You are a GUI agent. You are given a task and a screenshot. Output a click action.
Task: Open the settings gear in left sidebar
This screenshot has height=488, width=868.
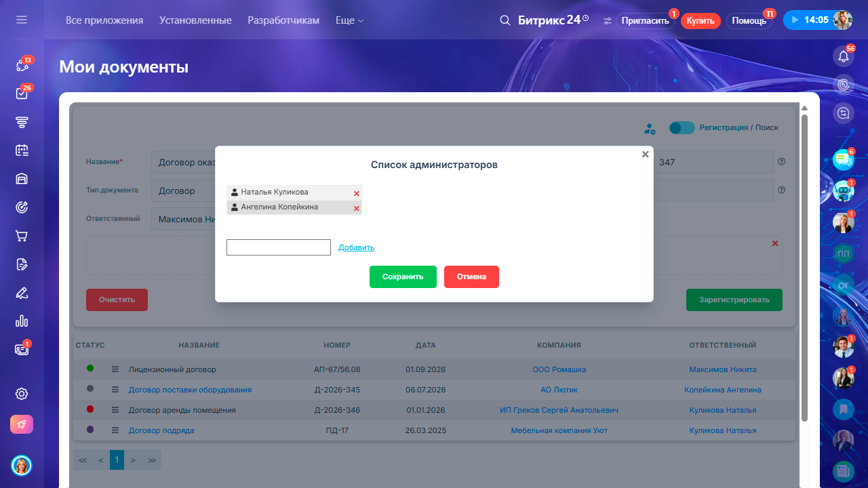[x=22, y=394]
